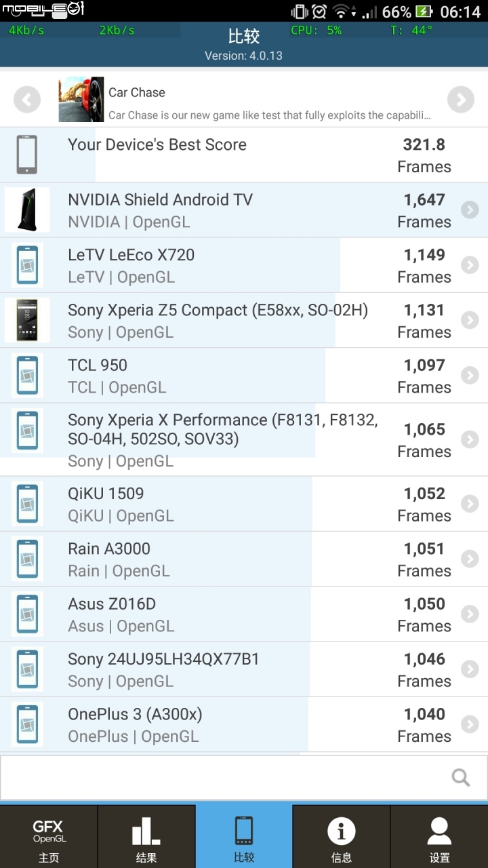Go to next benchmark test arrow
Screen dimensions: 488x868
(x=461, y=100)
